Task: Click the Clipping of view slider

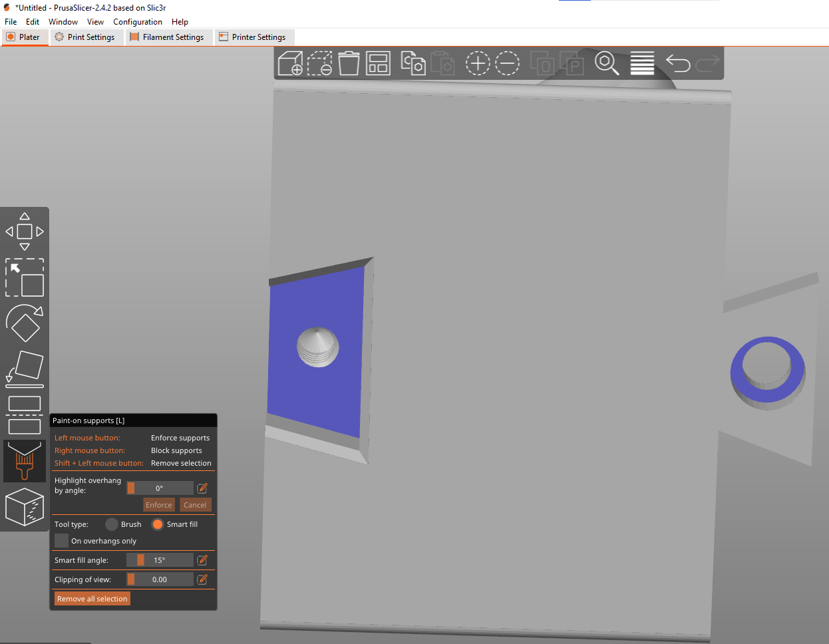Action: coord(160,579)
